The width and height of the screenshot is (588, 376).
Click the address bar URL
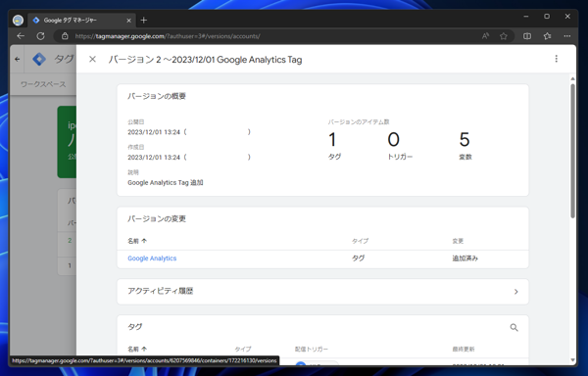pos(168,36)
